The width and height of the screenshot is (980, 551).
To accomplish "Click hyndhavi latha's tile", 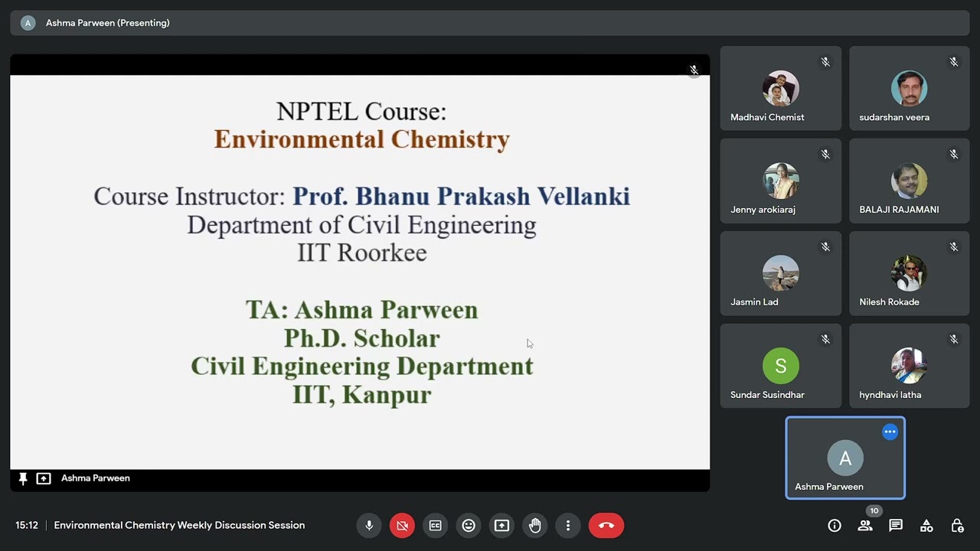I will pyautogui.click(x=909, y=366).
